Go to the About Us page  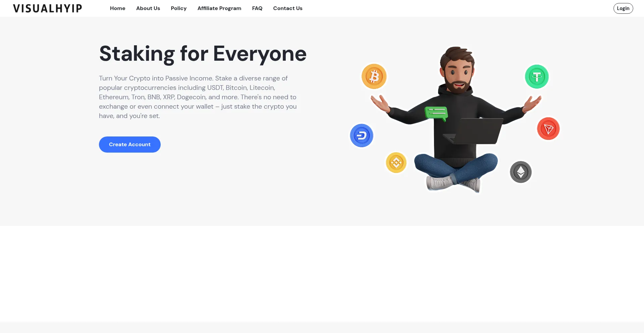148,8
